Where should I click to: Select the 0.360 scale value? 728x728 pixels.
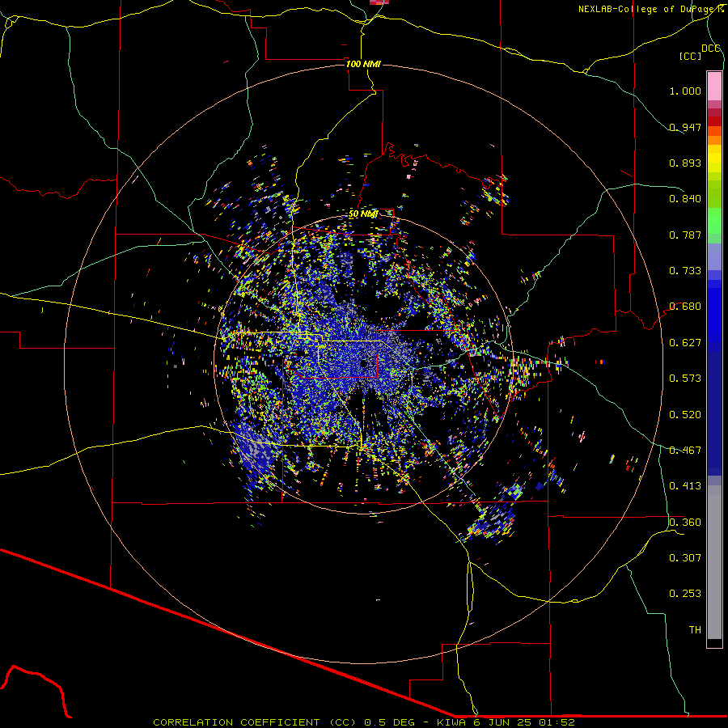coord(685,523)
